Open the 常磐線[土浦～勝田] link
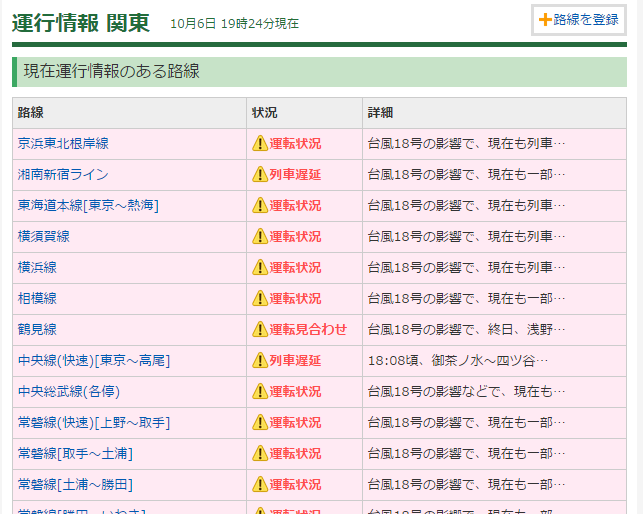Viewport: 643px width, 514px height. (75, 485)
